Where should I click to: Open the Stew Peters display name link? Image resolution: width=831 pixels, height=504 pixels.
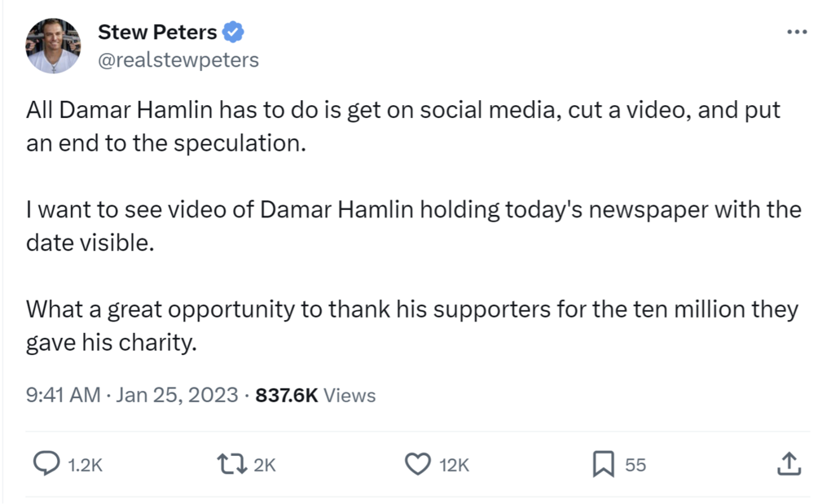point(157,33)
